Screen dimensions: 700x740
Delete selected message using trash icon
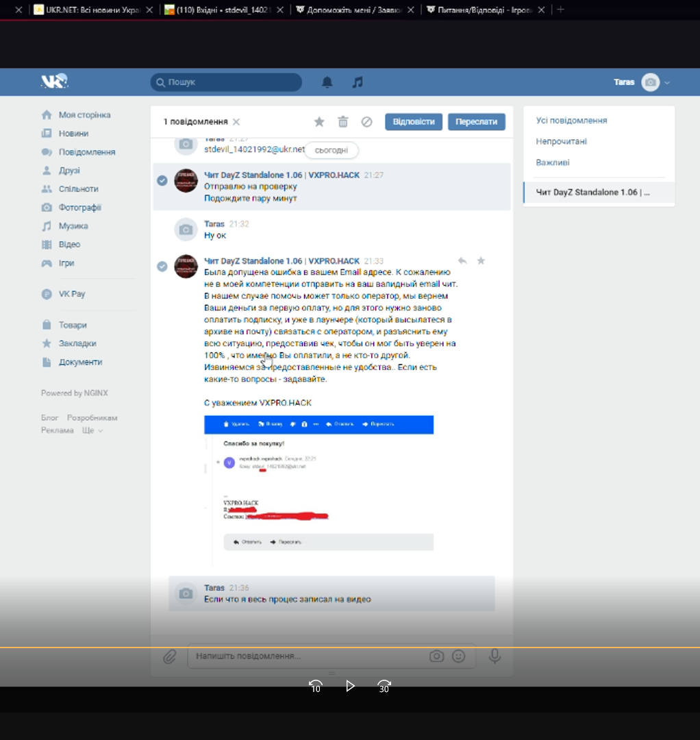(343, 122)
